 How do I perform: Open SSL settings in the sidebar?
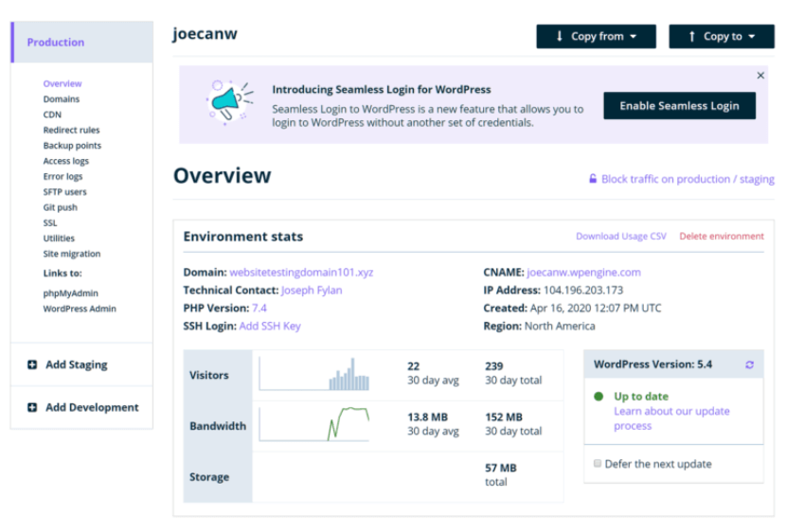coord(50,223)
